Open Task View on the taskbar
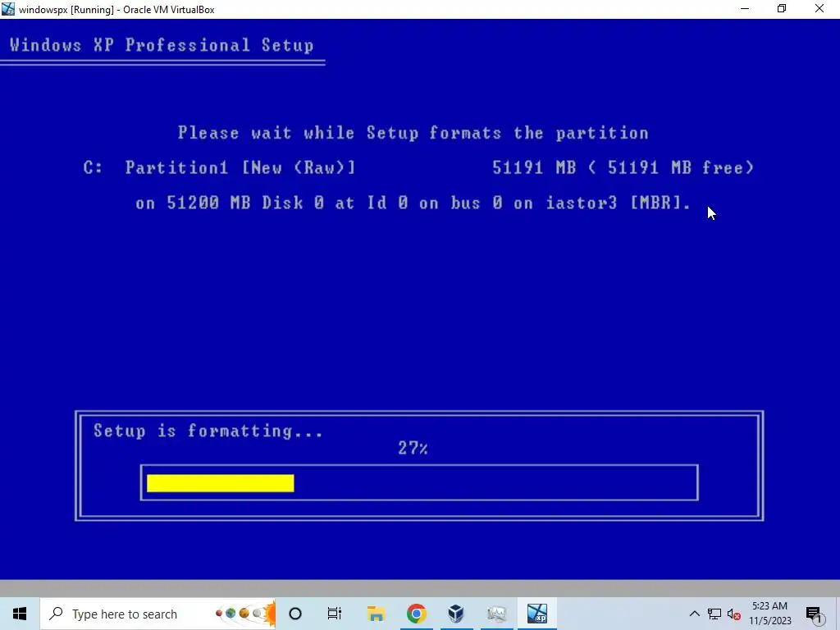 pos(335,614)
